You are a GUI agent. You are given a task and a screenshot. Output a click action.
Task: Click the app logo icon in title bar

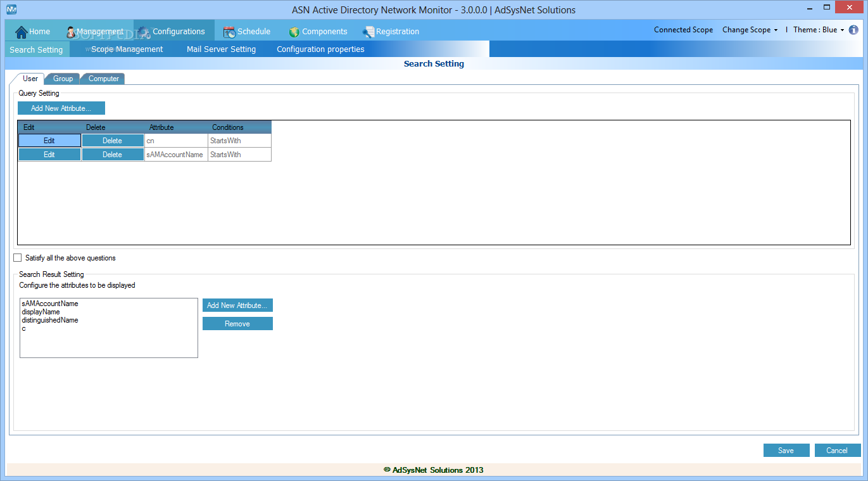[11, 10]
